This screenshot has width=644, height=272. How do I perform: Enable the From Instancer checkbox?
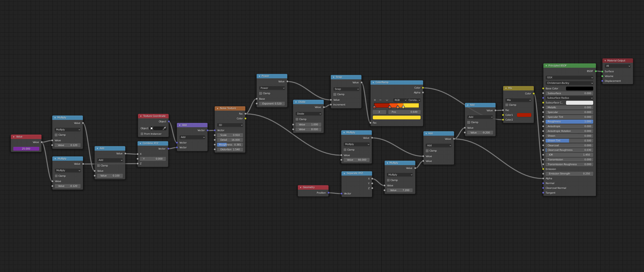[x=142, y=134]
